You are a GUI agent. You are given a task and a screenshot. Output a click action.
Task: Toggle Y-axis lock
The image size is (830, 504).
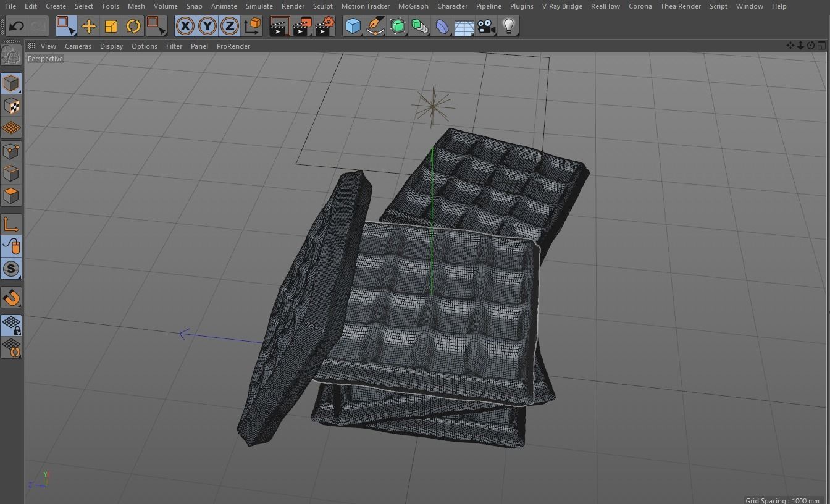tap(207, 26)
